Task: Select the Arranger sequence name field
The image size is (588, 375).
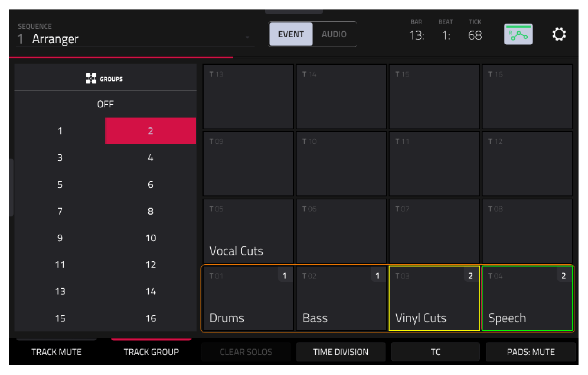Action: pos(135,38)
